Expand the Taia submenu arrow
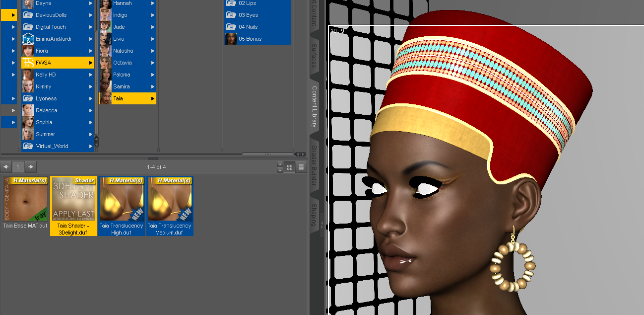This screenshot has width=644, height=315. pyautogui.click(x=153, y=98)
